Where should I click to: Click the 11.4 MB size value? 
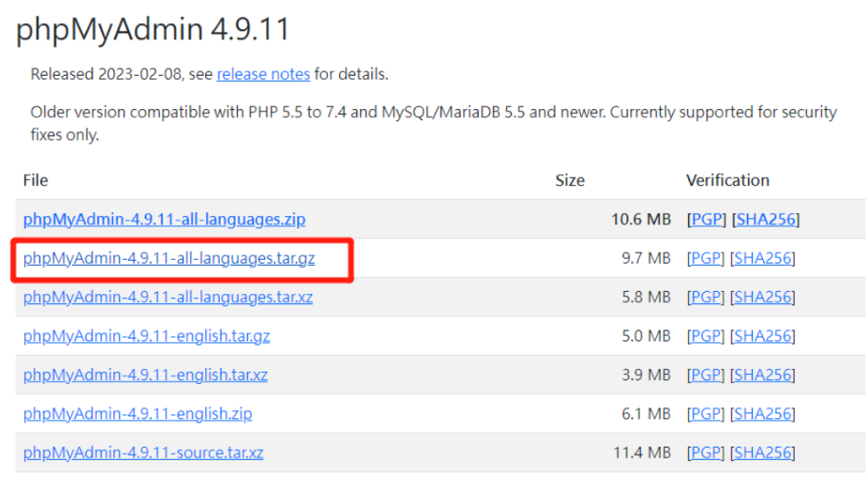pyautogui.click(x=642, y=452)
